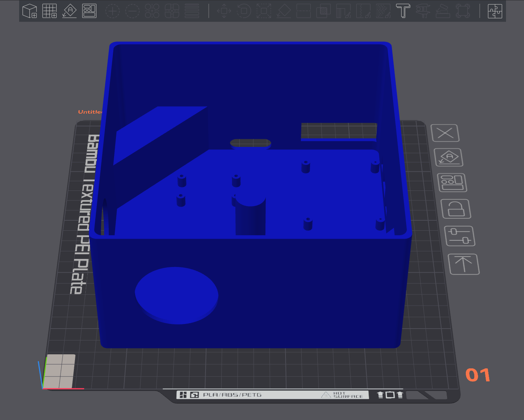Viewport: 524px width, 420px height.
Task: Click Auto orient in the top toolbar
Action: [69, 11]
